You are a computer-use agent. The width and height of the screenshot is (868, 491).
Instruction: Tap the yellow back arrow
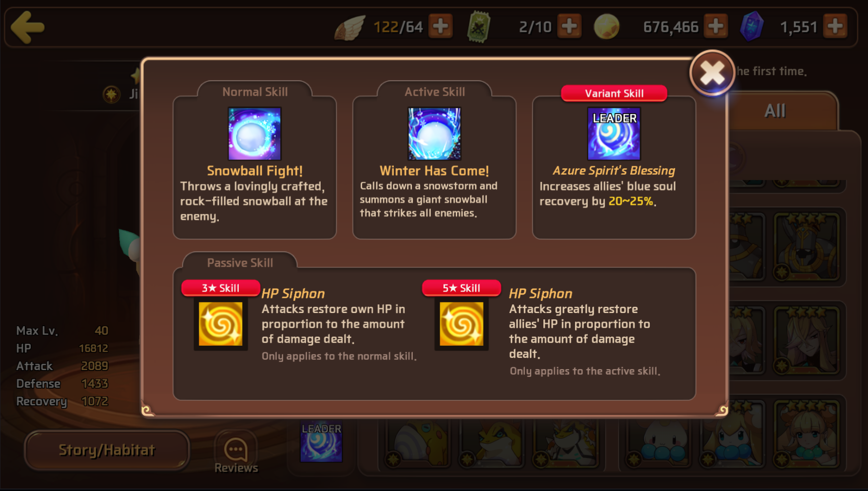click(27, 27)
